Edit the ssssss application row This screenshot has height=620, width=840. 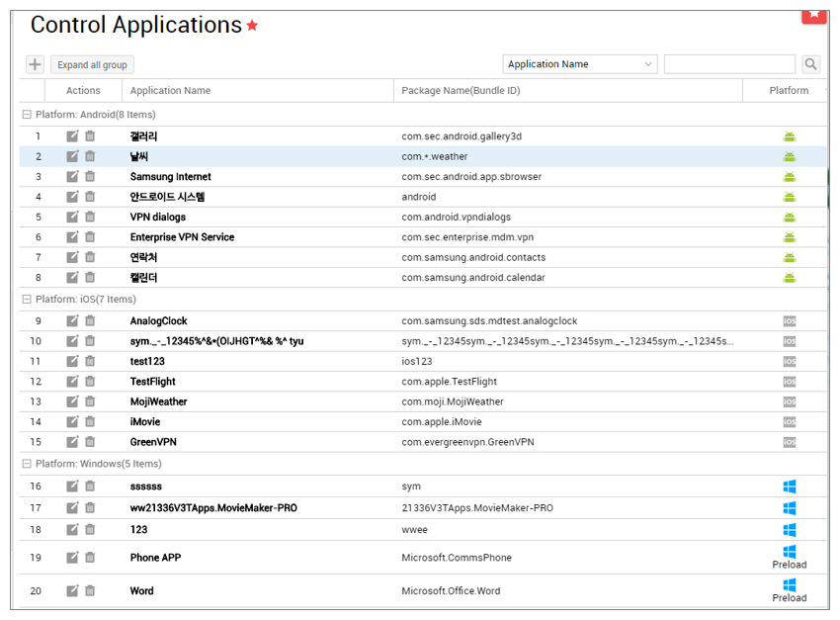[72, 487]
